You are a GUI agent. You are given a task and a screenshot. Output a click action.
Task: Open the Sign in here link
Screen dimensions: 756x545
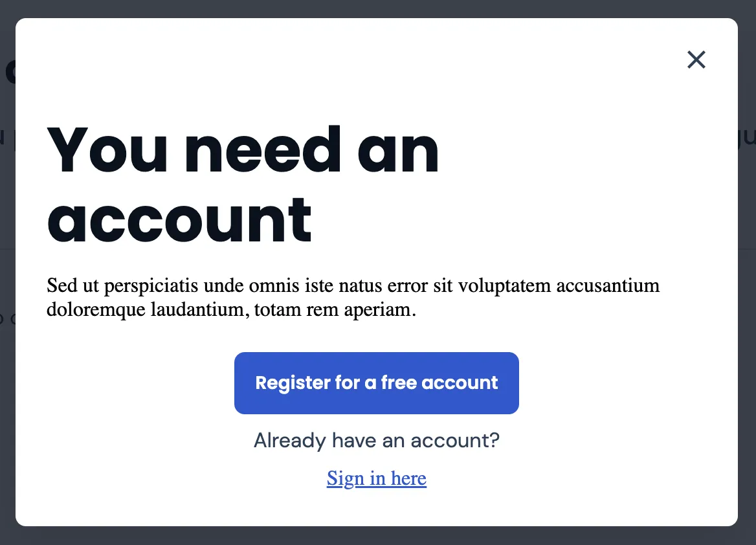[376, 478]
